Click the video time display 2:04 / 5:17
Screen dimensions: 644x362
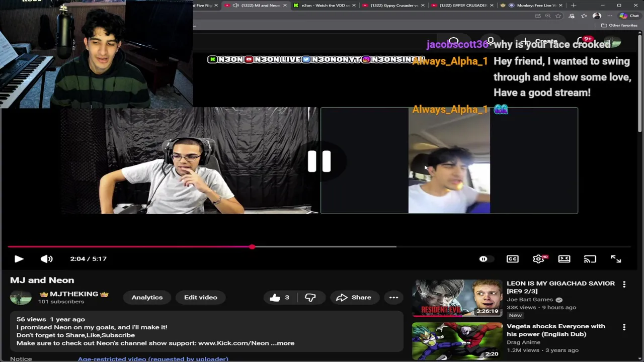click(x=89, y=259)
